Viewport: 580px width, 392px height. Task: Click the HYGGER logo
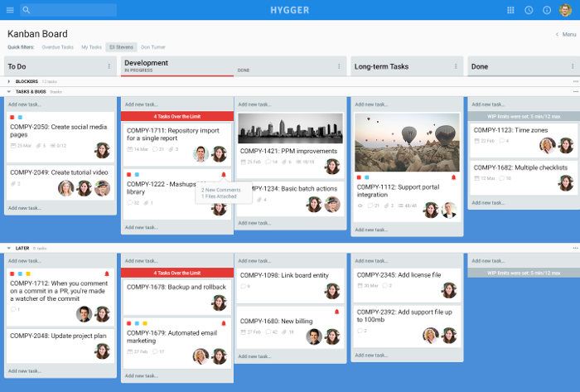[x=290, y=10]
